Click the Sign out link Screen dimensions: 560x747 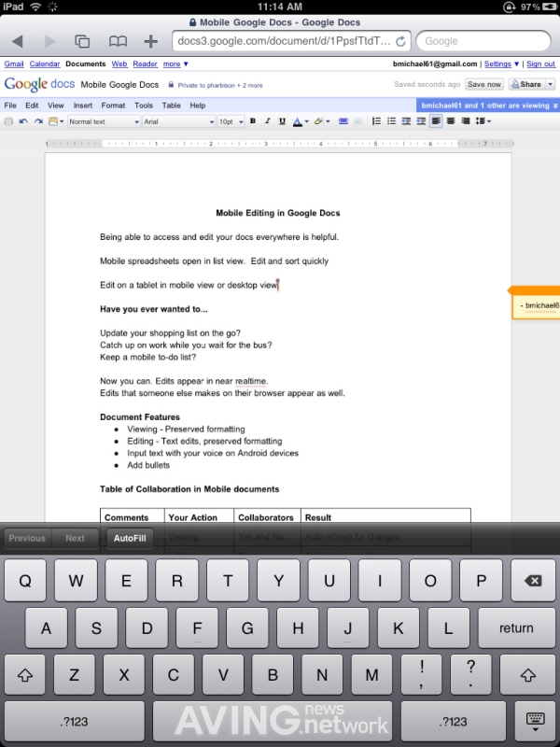(x=540, y=63)
